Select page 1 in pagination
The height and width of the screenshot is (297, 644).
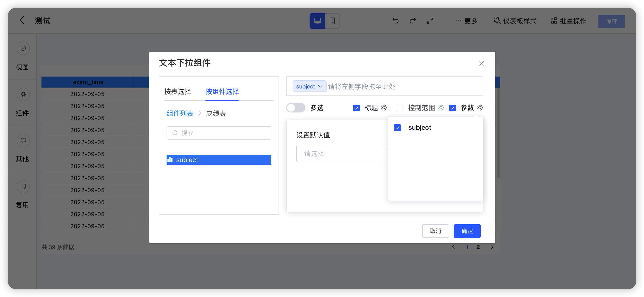point(467,247)
